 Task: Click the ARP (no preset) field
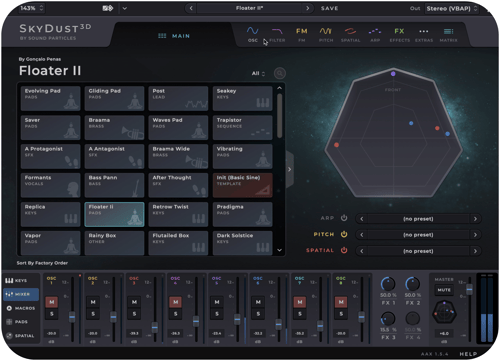(418, 219)
